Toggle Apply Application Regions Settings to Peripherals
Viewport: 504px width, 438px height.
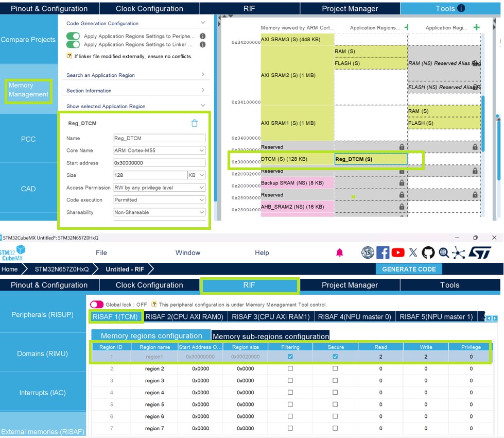[73, 36]
